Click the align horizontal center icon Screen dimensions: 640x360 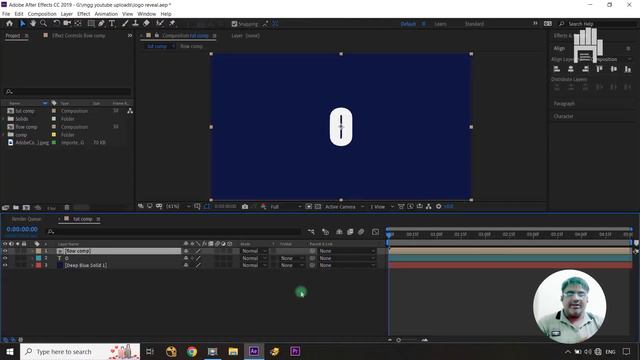click(x=571, y=69)
